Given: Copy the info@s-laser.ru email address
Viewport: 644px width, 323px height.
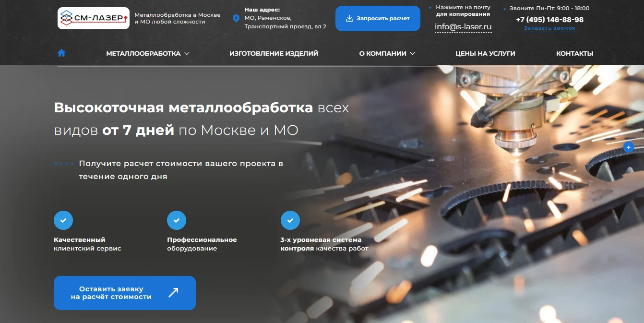Looking at the screenshot, I should coord(463,27).
